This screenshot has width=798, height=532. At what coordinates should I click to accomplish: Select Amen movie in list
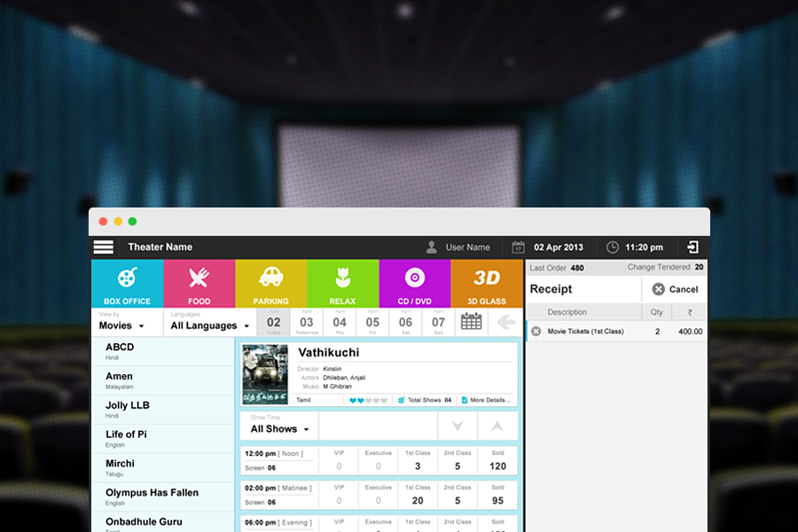pyautogui.click(x=163, y=380)
